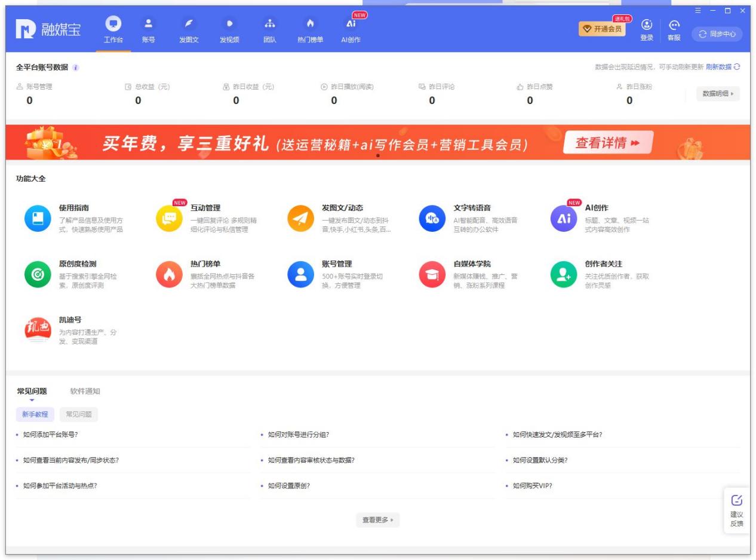This screenshot has height=560, width=756.
Task: Open 发图文/动态 paper plane icon
Action: coord(300,218)
